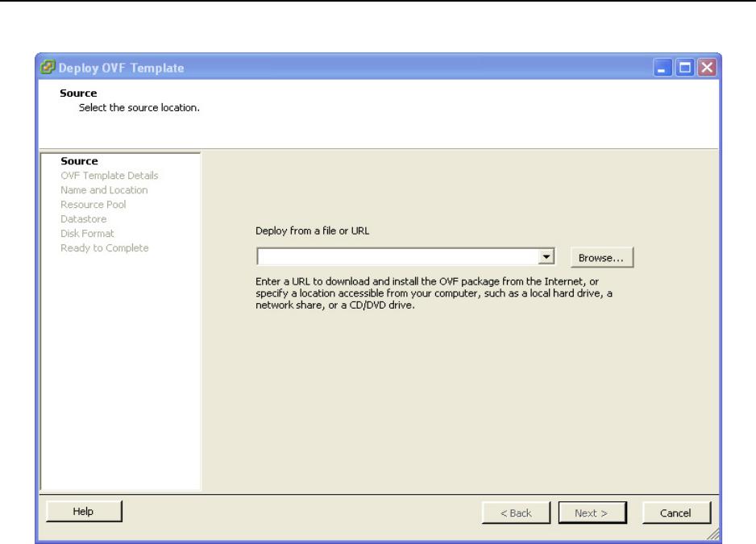Viewport: 756px width, 544px height.
Task: Click the Browse... button
Action: tap(602, 258)
